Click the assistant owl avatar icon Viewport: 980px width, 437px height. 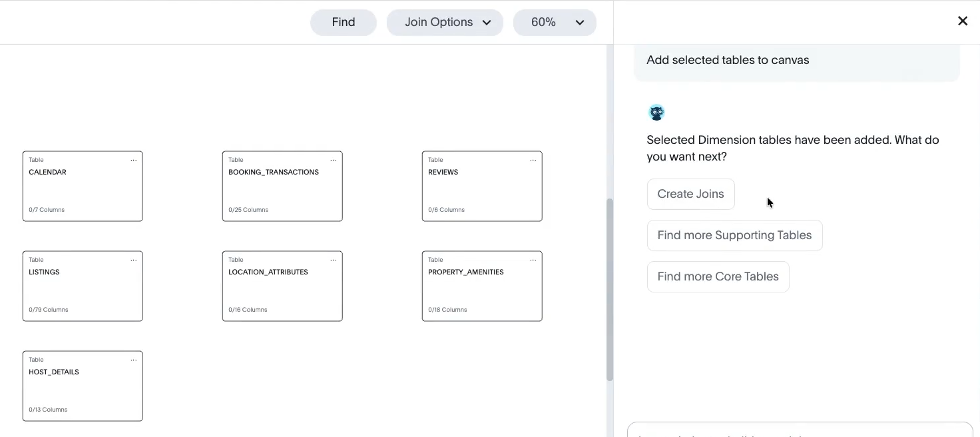656,113
